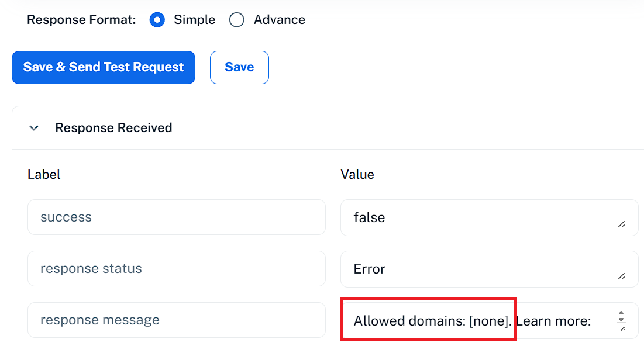Collapse Response Received via chevron arrow
The width and height of the screenshot is (644, 346).
point(34,128)
